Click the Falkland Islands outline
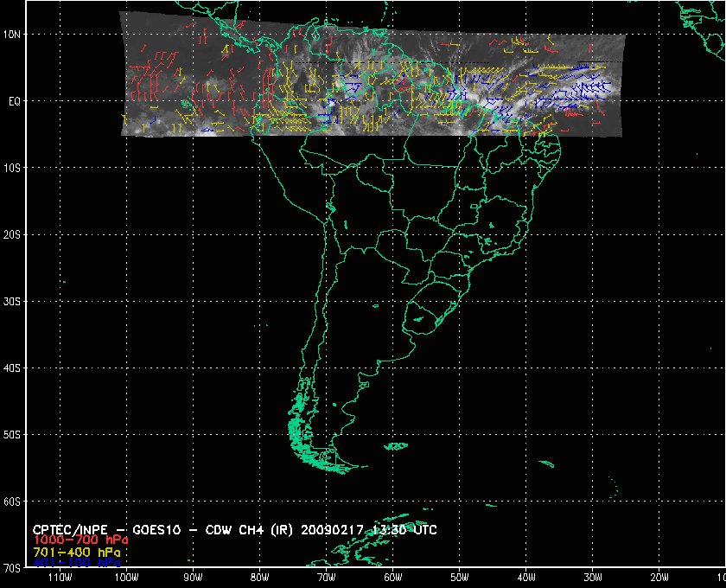 click(395, 446)
